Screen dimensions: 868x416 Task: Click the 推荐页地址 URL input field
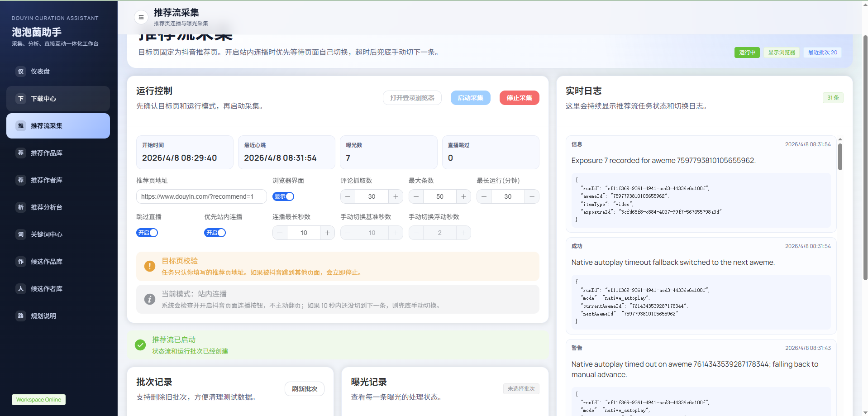201,196
